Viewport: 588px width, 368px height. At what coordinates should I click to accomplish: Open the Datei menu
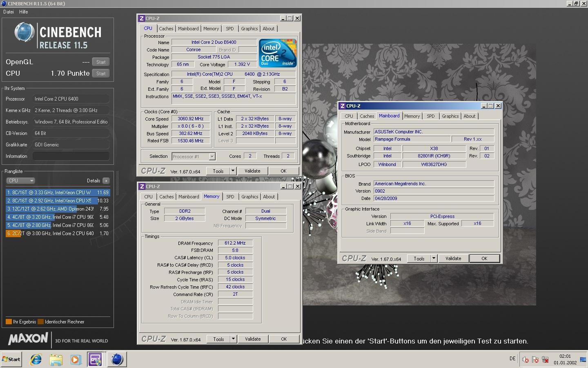[x=9, y=12]
